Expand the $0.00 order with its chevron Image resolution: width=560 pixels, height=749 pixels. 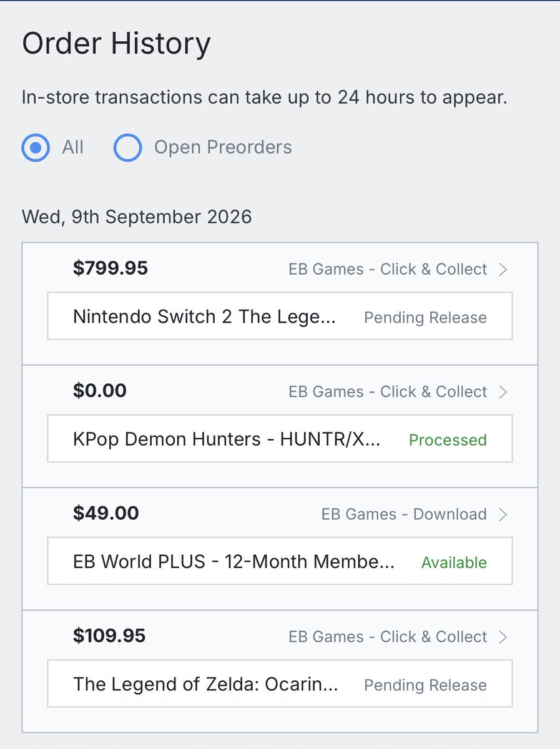(503, 392)
